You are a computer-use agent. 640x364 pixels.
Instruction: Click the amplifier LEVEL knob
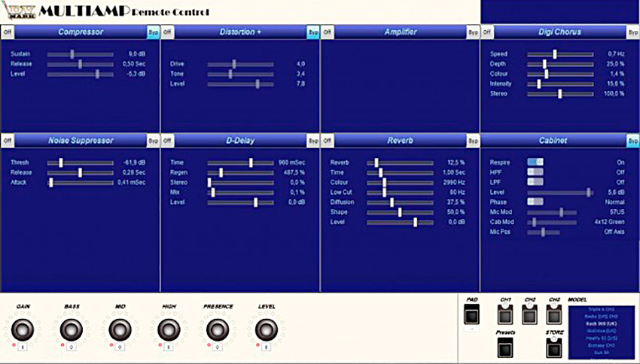pos(265,329)
